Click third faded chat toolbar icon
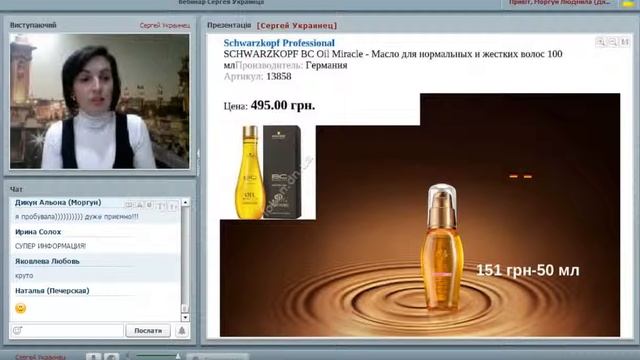Screen dimensions: 640x360 pos(150,205)
